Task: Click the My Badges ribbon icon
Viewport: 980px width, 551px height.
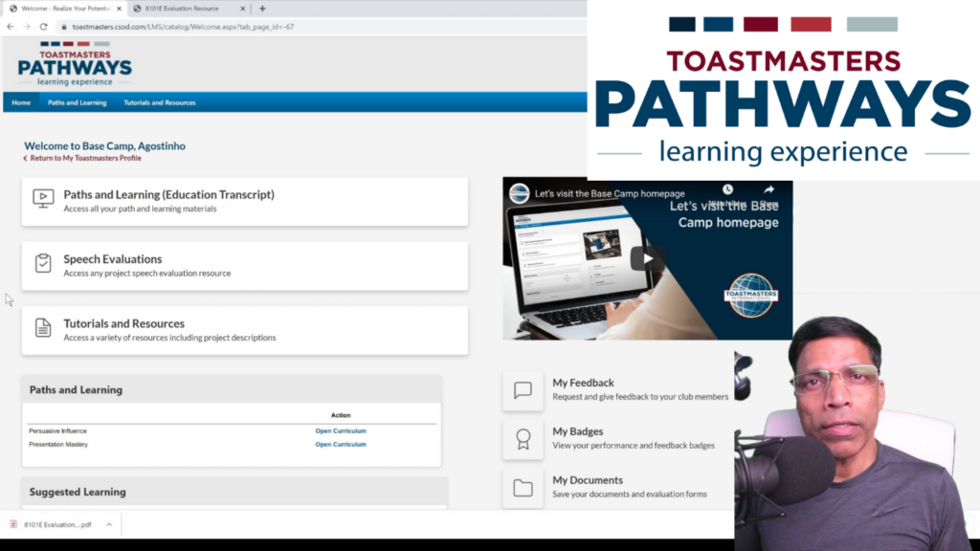Action: (523, 439)
